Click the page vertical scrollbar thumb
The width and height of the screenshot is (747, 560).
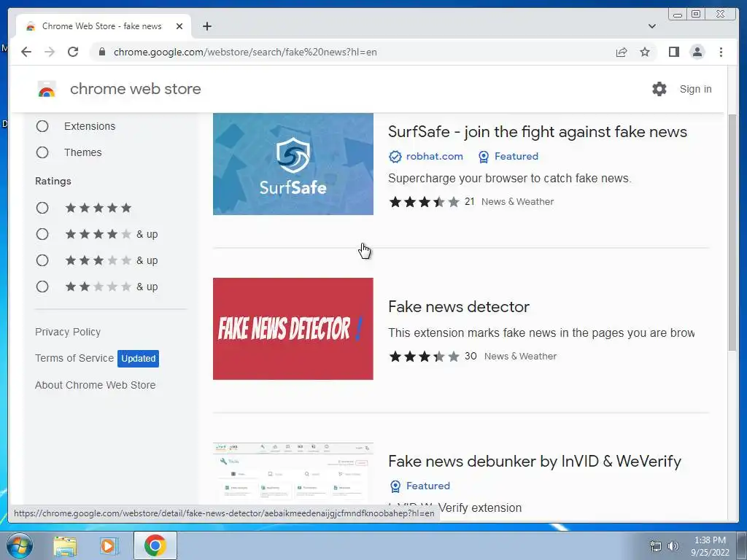pyautogui.click(x=732, y=233)
